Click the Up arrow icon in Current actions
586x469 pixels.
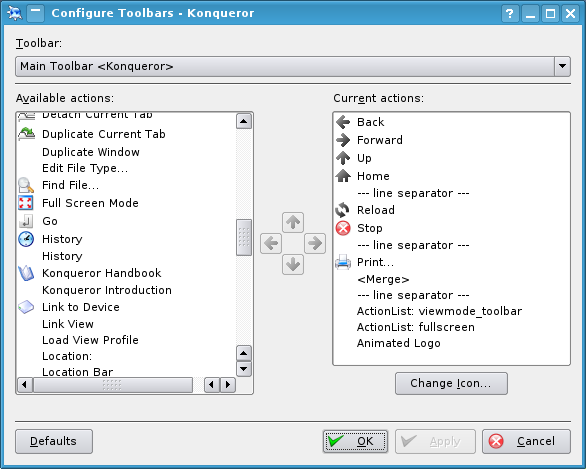343,158
